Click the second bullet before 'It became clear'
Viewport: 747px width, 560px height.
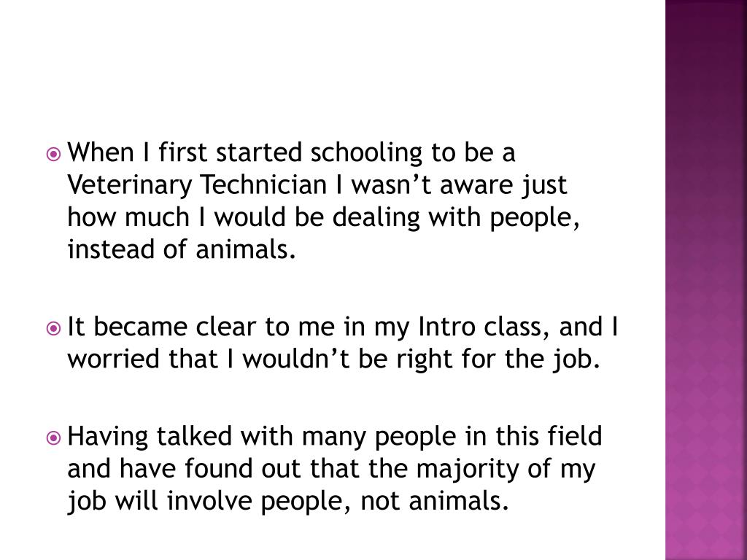(53, 329)
